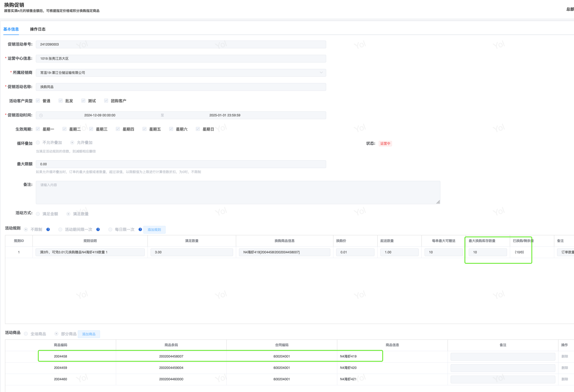Click the 添加商品 button

89,334
